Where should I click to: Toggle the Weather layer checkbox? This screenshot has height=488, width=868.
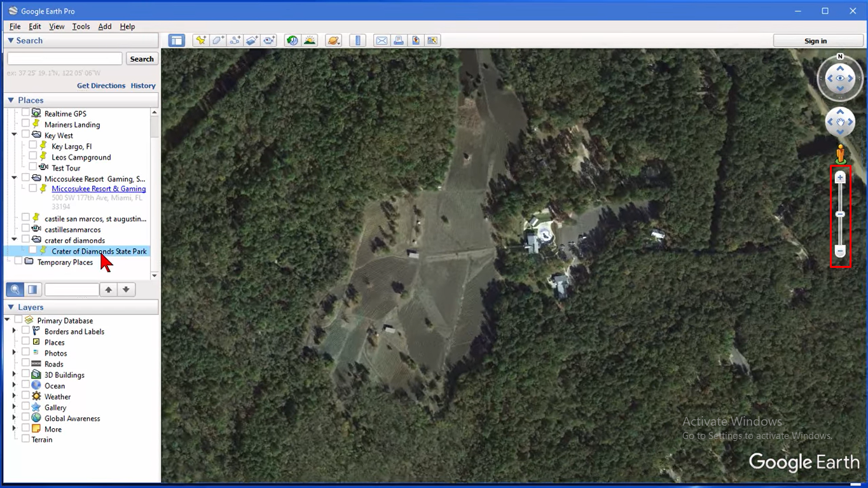(x=26, y=396)
